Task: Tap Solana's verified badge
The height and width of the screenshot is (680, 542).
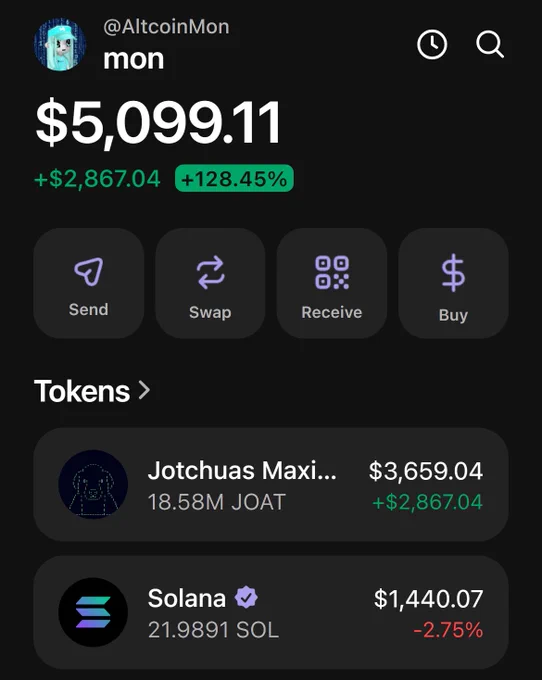Action: (246, 597)
